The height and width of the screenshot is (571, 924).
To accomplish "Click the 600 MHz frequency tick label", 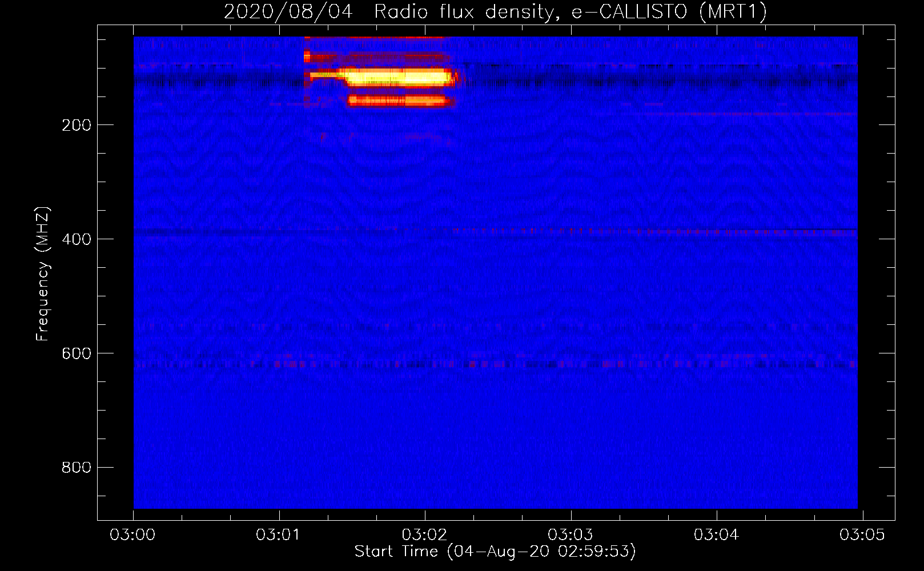I will click(x=77, y=353).
